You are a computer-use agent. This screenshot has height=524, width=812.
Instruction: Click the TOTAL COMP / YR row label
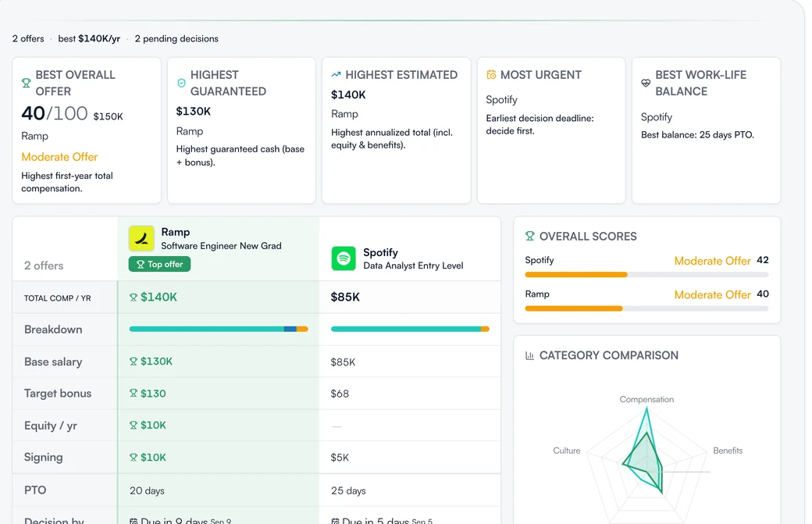coord(58,298)
